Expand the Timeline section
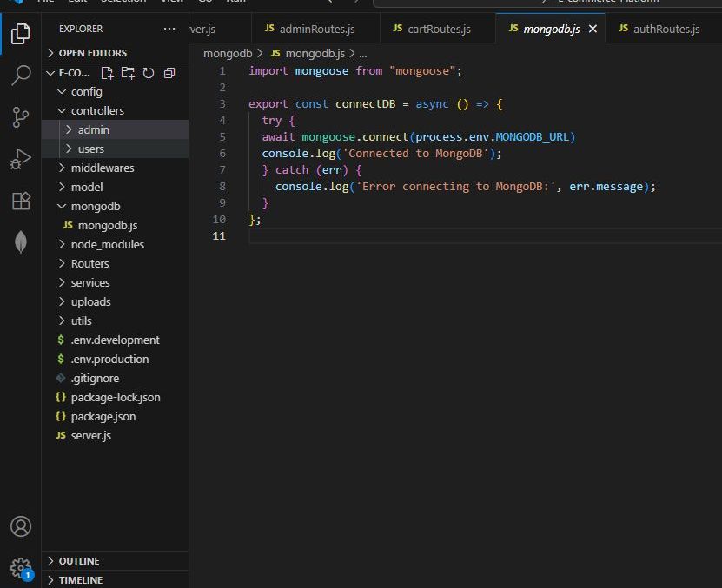This screenshot has width=722, height=588. click(115, 580)
